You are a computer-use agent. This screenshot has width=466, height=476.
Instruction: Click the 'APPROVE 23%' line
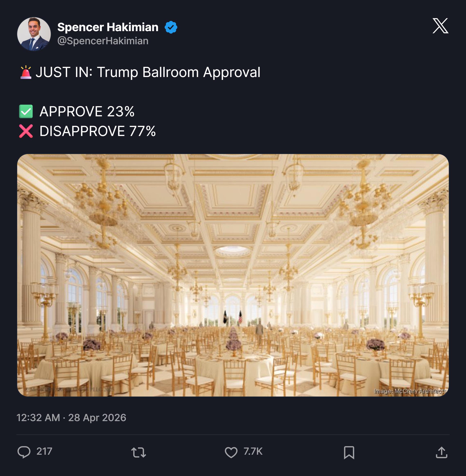pos(87,112)
